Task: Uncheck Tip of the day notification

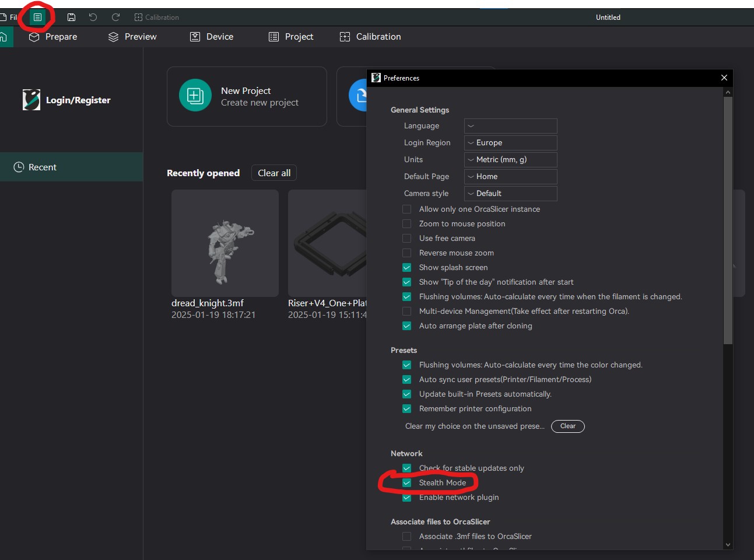Action: tap(407, 282)
